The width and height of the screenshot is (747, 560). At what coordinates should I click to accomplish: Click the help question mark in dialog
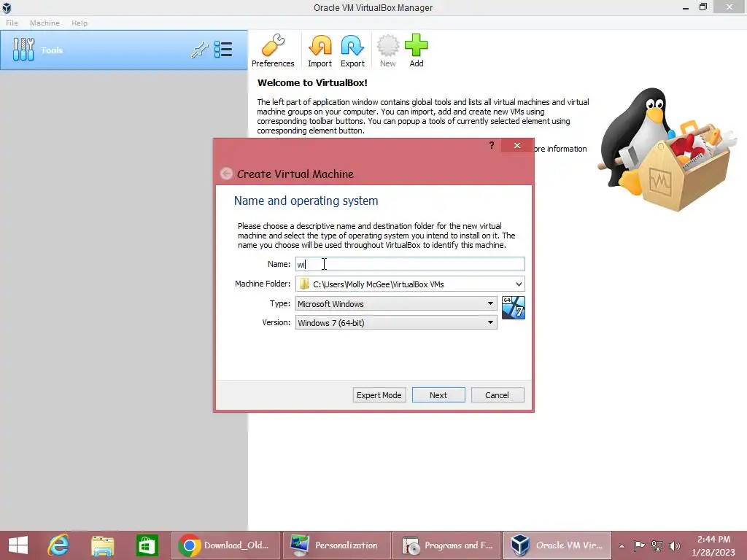pyautogui.click(x=492, y=145)
